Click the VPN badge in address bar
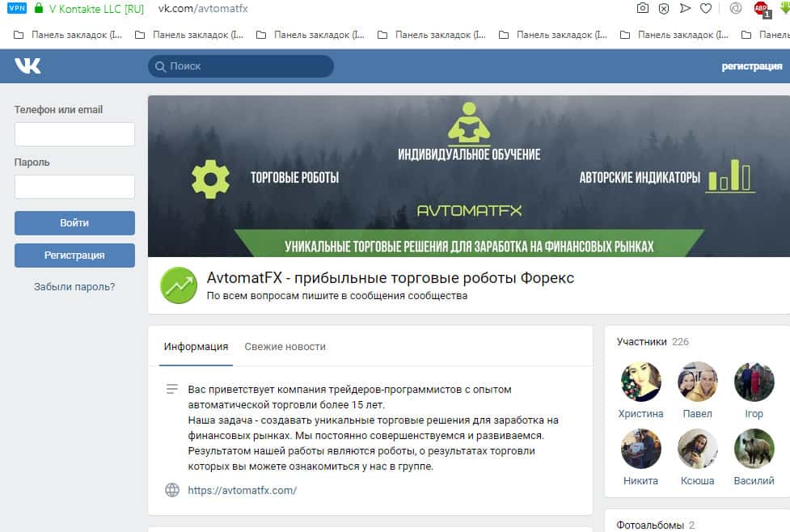790x532 pixels. (17, 7)
